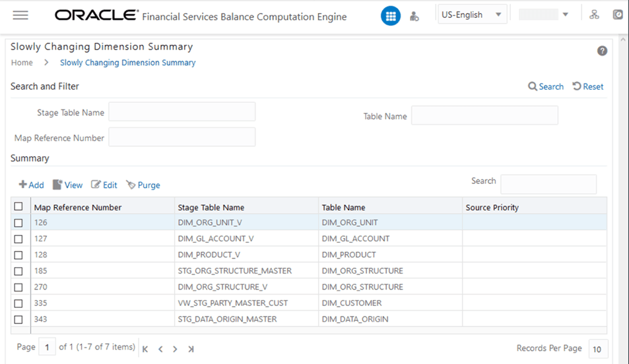The image size is (629, 364).
Task: Focus the Stage Table Name filter field
Action: coord(182,112)
